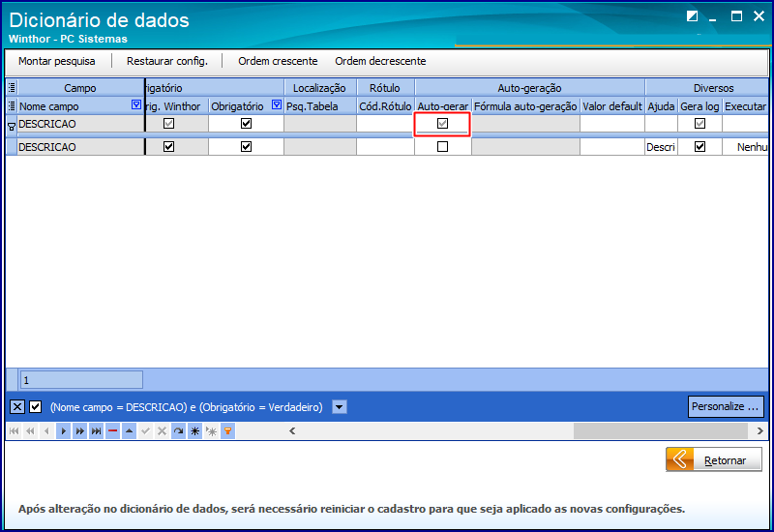Open Personalize filter button
The image size is (774, 532).
coord(725,406)
